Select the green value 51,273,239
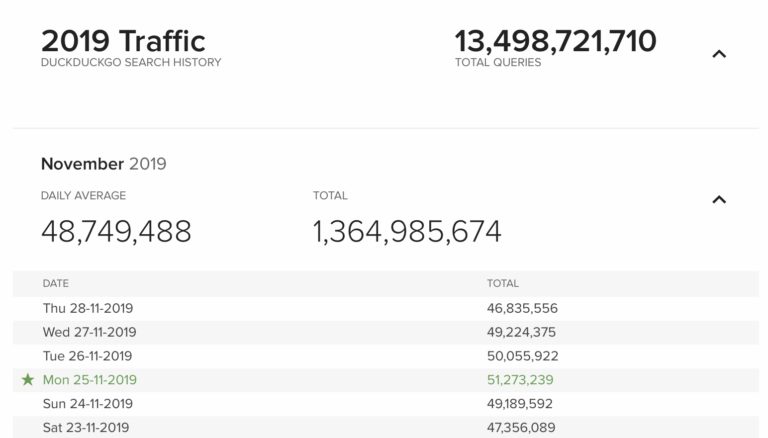This screenshot has height=438, width=768. click(520, 380)
